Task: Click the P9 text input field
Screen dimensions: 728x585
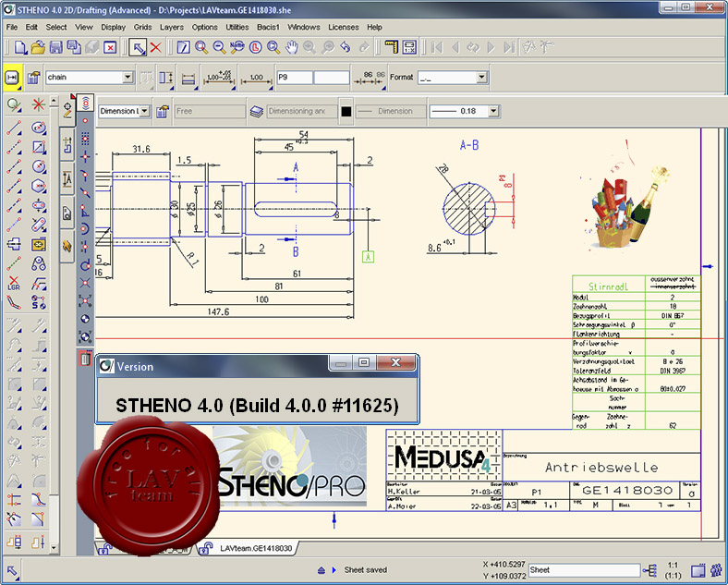Action: click(295, 78)
